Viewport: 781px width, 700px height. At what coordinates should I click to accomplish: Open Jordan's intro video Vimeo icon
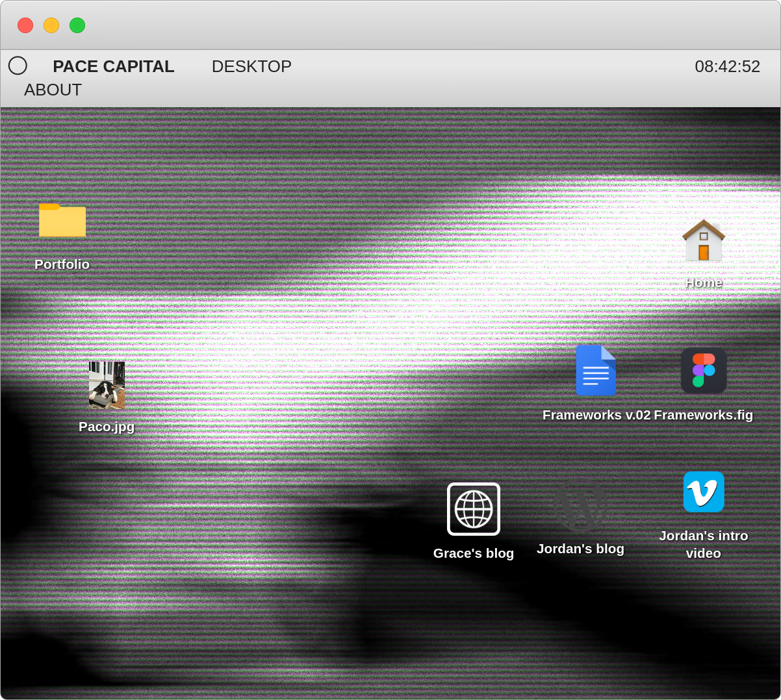click(x=704, y=492)
